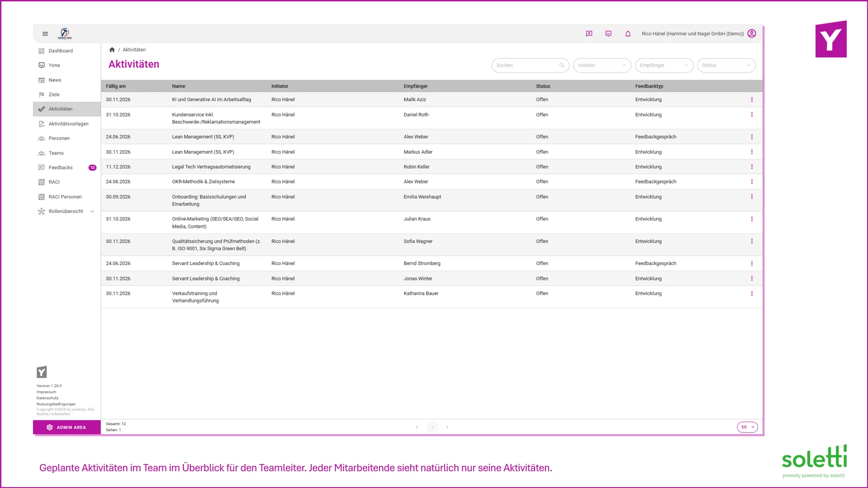Open the Nutzungsbedingungen link
This screenshot has height=488, width=868.
click(56, 404)
